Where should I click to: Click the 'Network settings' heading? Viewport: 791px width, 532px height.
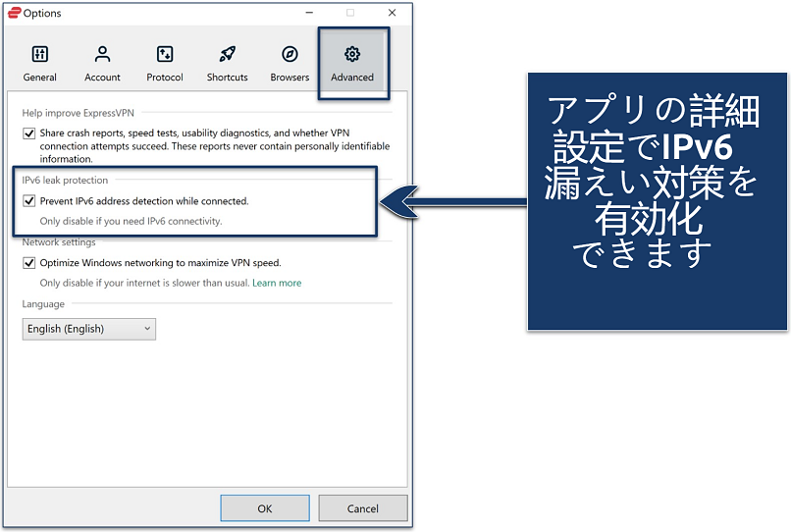click(x=59, y=242)
